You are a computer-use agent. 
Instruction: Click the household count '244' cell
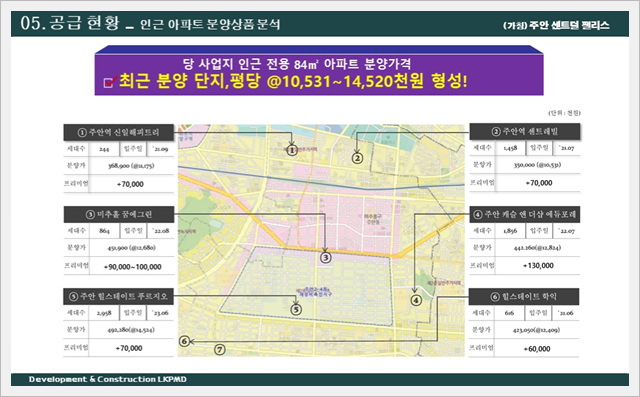coord(104,149)
